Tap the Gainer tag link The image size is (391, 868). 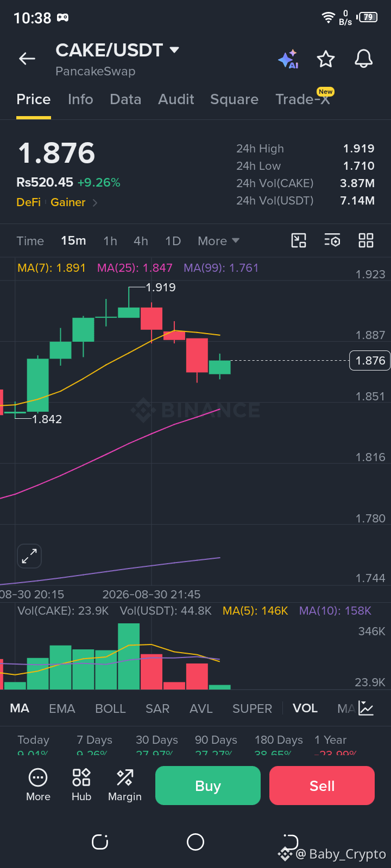point(68,202)
